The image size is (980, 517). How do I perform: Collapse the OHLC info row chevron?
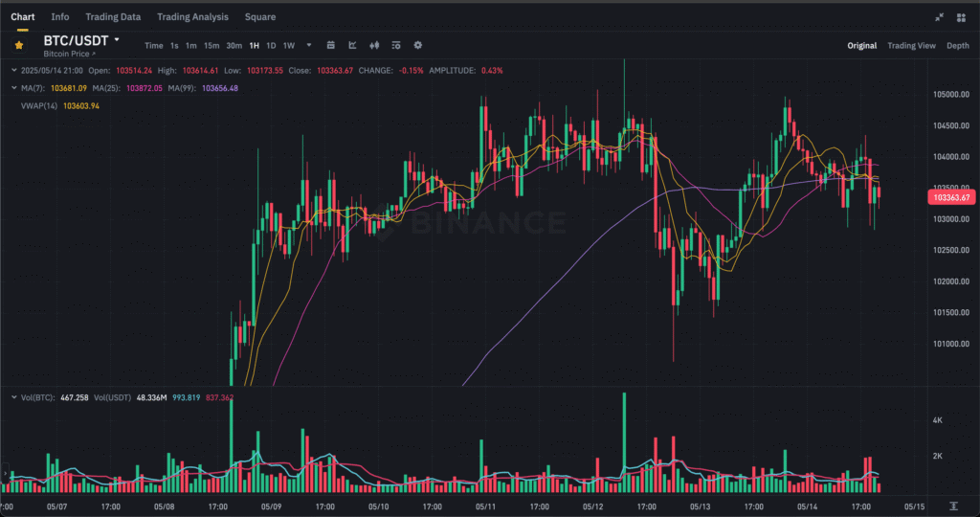[13, 70]
